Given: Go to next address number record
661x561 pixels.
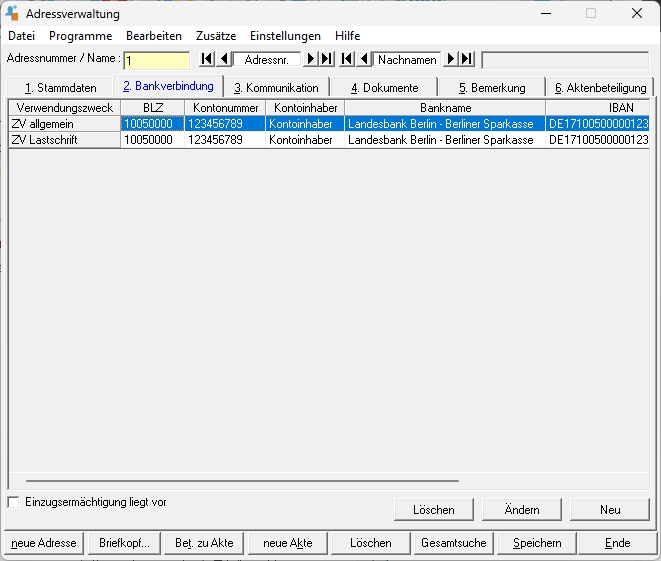Looking at the screenshot, I should click(x=311, y=60).
